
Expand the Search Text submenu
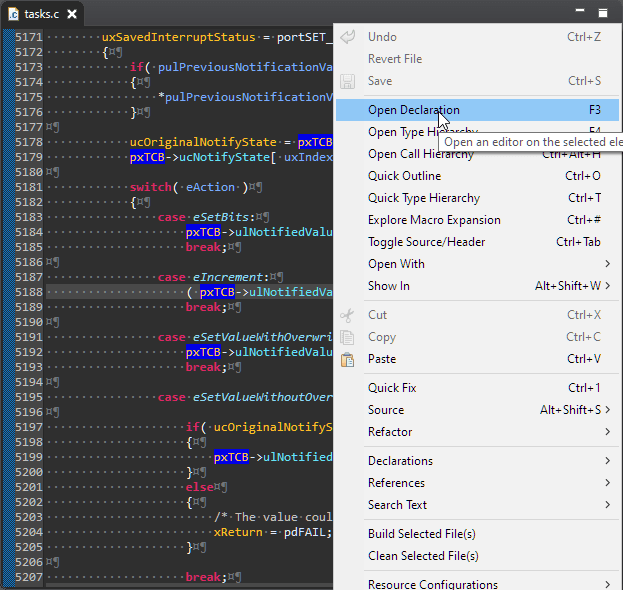pyautogui.click(x=477, y=505)
